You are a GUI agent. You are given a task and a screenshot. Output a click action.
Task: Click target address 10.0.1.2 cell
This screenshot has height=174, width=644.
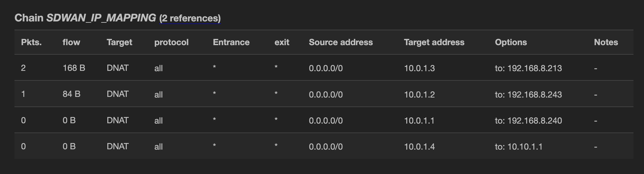pos(419,95)
